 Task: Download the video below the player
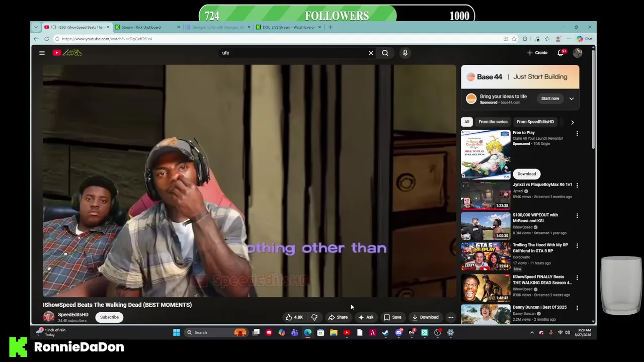(x=425, y=317)
